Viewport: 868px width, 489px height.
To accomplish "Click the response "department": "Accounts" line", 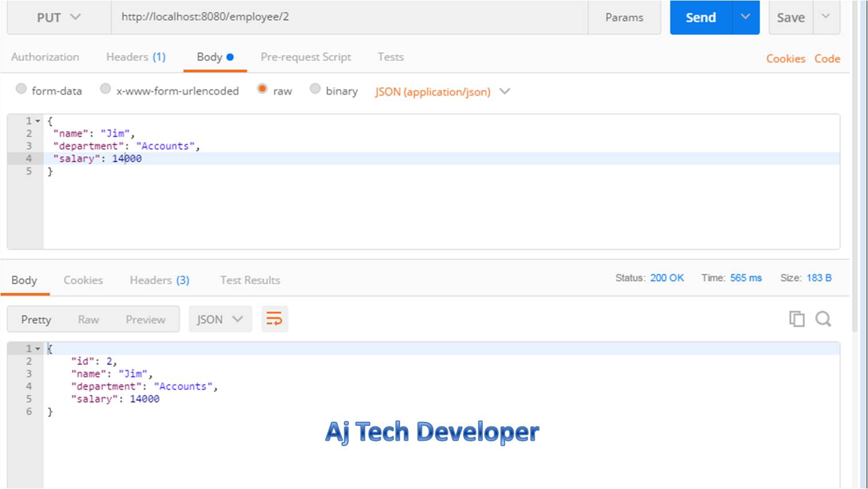I will point(144,387).
